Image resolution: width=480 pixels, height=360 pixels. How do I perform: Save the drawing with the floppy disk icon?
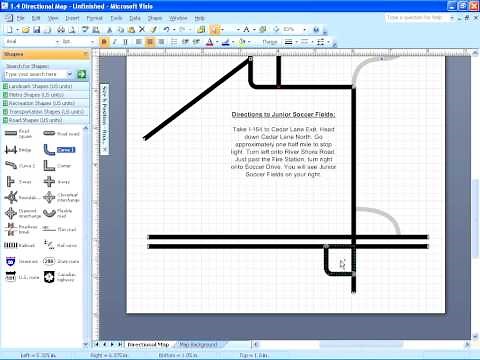coord(36,30)
